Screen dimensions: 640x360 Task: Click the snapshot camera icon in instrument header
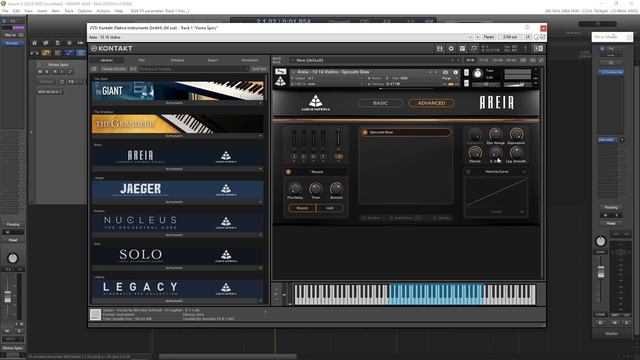coord(445,72)
